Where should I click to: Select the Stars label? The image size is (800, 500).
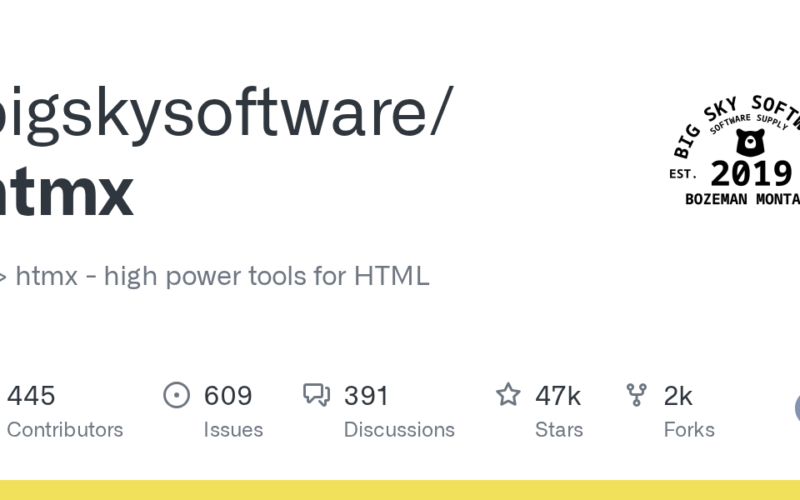[x=559, y=430]
